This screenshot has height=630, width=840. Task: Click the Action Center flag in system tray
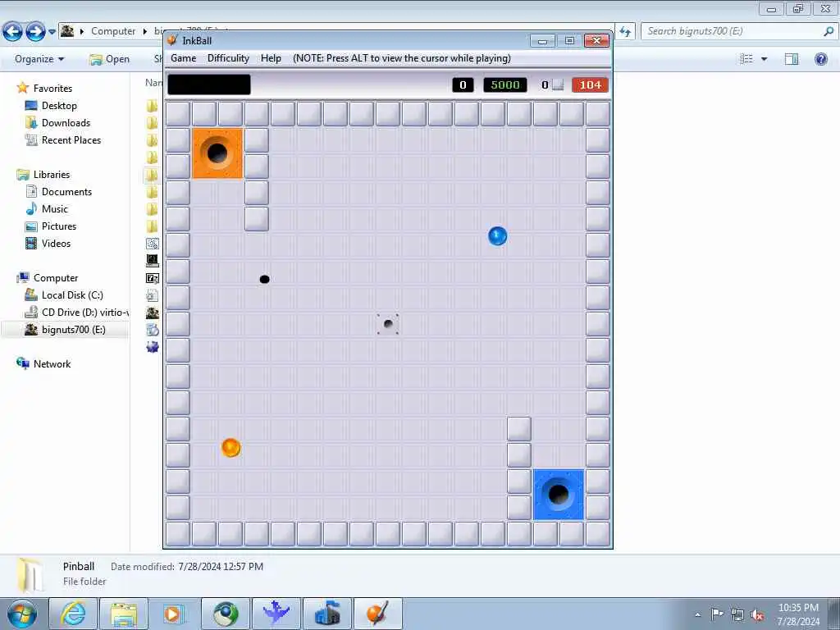coord(717,614)
